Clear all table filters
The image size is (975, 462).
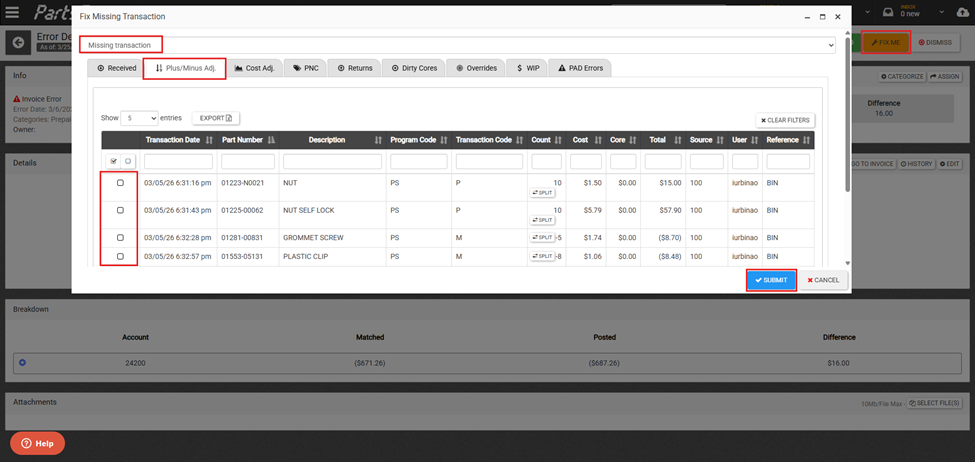coord(785,120)
